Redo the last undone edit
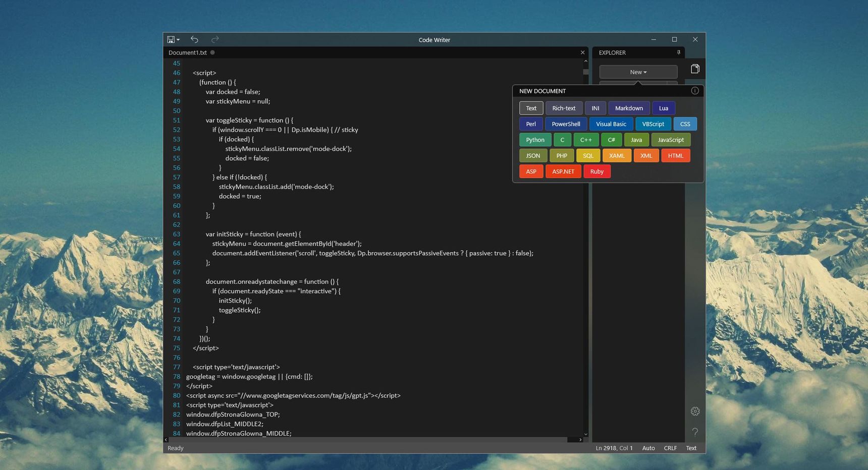Screen dimensions: 868x470 click(x=215, y=39)
